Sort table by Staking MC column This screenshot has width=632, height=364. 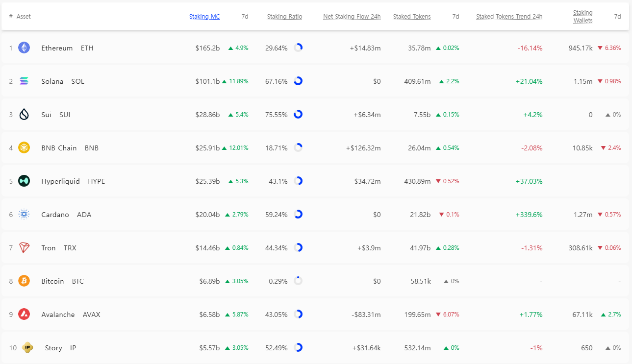pos(204,16)
